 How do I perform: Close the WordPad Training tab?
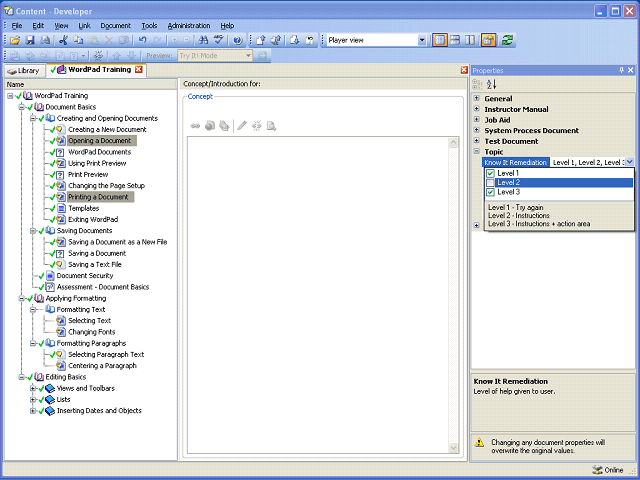tap(139, 69)
